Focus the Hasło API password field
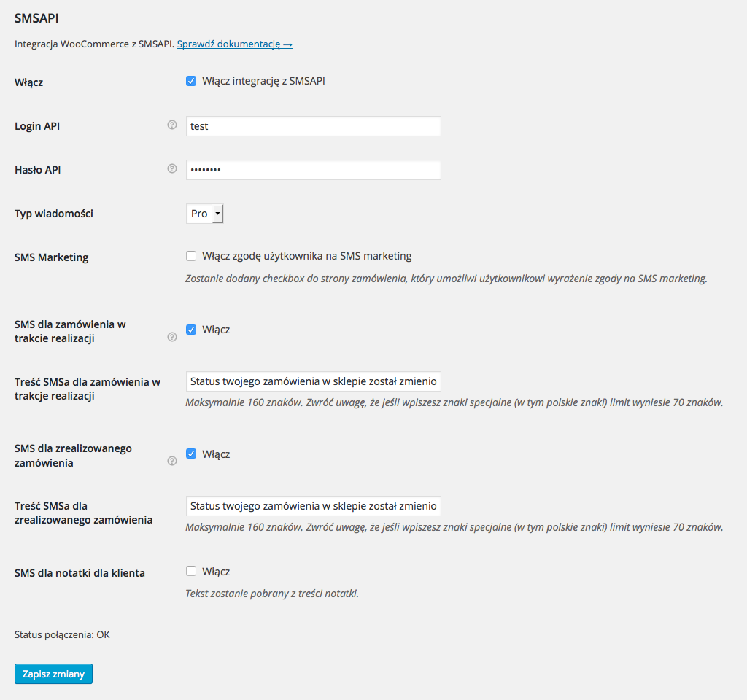 click(x=314, y=170)
